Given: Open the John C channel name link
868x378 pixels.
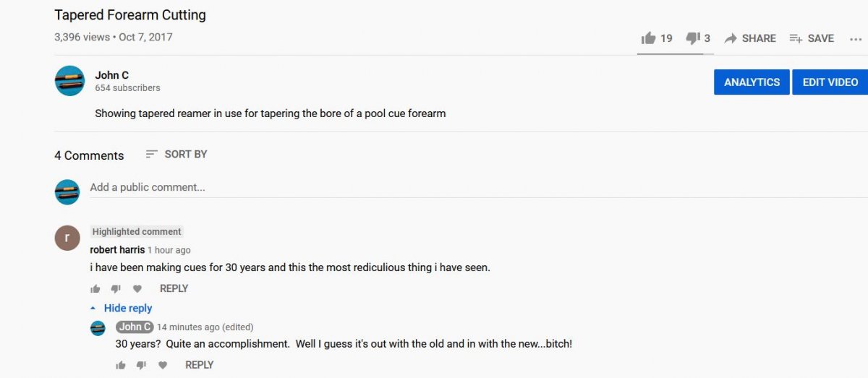Looking at the screenshot, I should (112, 75).
